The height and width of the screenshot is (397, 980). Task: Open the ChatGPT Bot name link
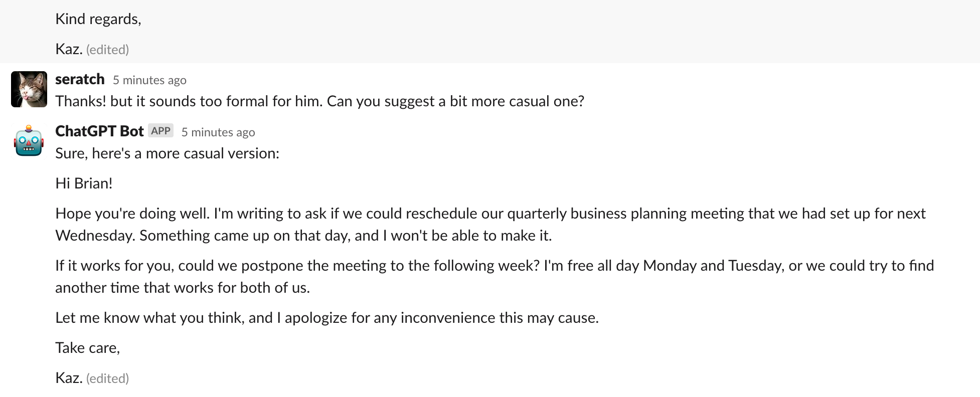99,131
